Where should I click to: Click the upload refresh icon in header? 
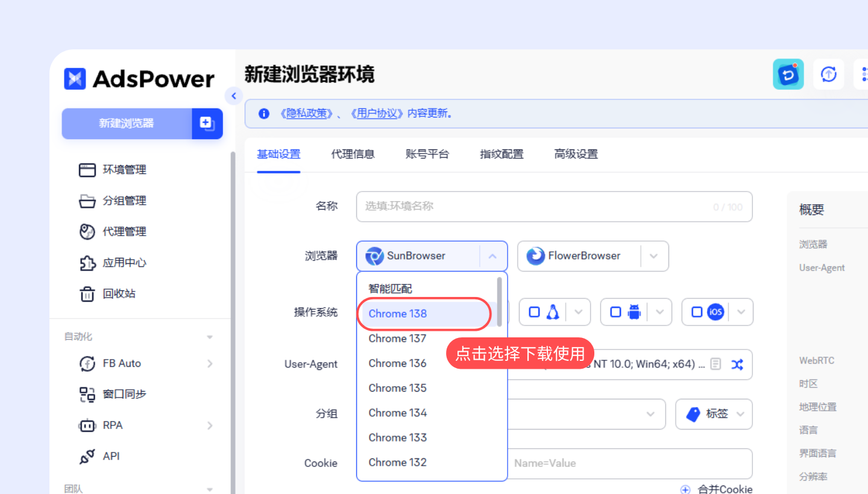[x=829, y=74]
